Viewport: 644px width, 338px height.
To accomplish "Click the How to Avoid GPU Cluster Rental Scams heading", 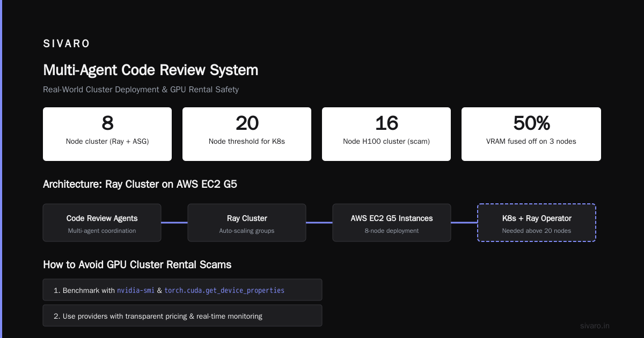I will point(137,264).
